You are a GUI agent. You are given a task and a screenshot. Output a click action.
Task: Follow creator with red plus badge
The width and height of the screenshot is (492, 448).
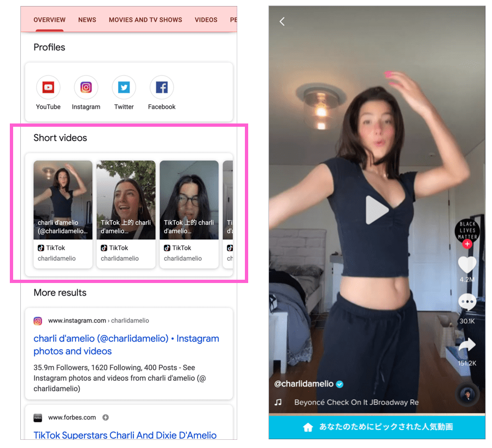[467, 244]
